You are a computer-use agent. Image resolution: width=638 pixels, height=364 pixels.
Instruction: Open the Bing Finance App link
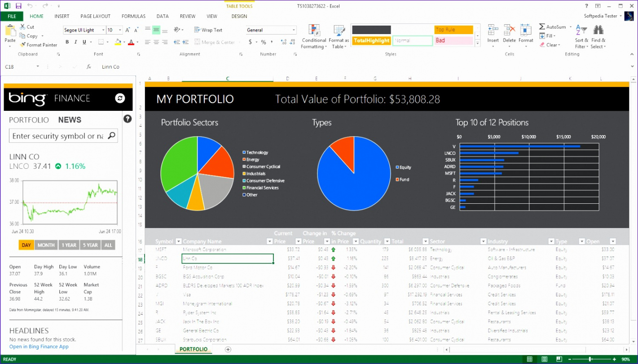coord(39,346)
